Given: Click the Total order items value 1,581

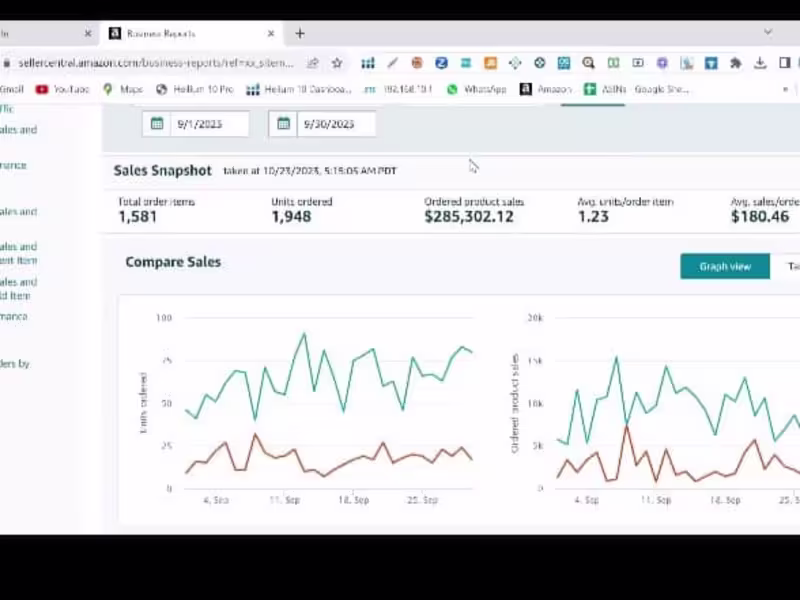Looking at the screenshot, I should 138,217.
